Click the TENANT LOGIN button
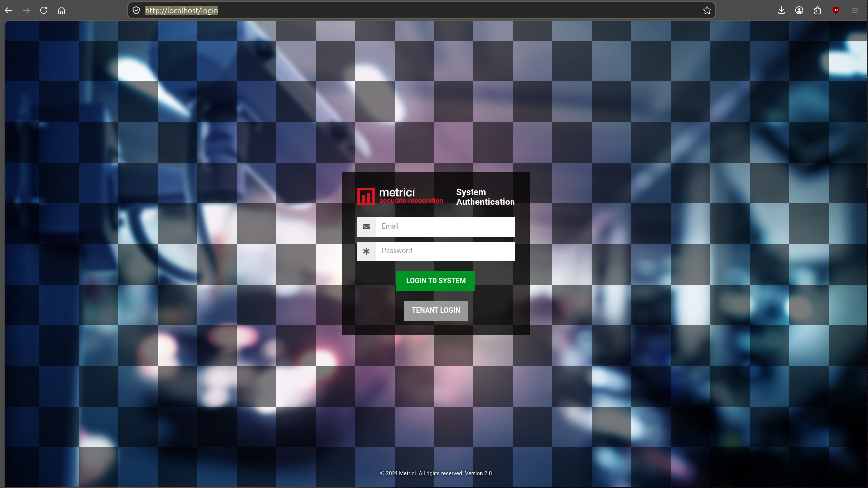 pyautogui.click(x=436, y=310)
